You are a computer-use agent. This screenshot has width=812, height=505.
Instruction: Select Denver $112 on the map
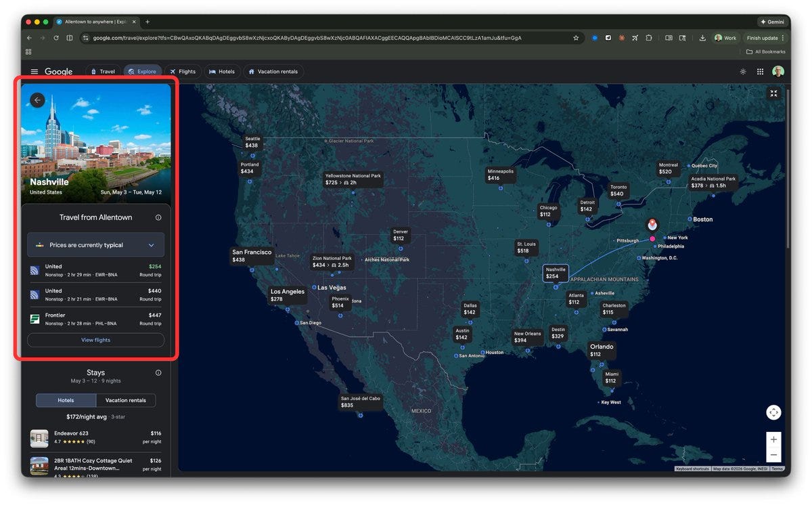pyautogui.click(x=401, y=235)
